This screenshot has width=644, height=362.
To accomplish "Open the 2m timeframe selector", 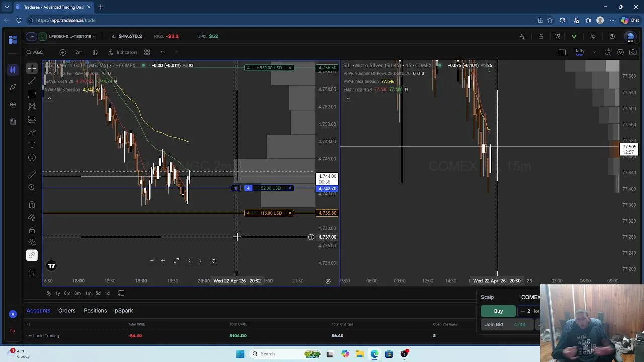I will pos(79,52).
